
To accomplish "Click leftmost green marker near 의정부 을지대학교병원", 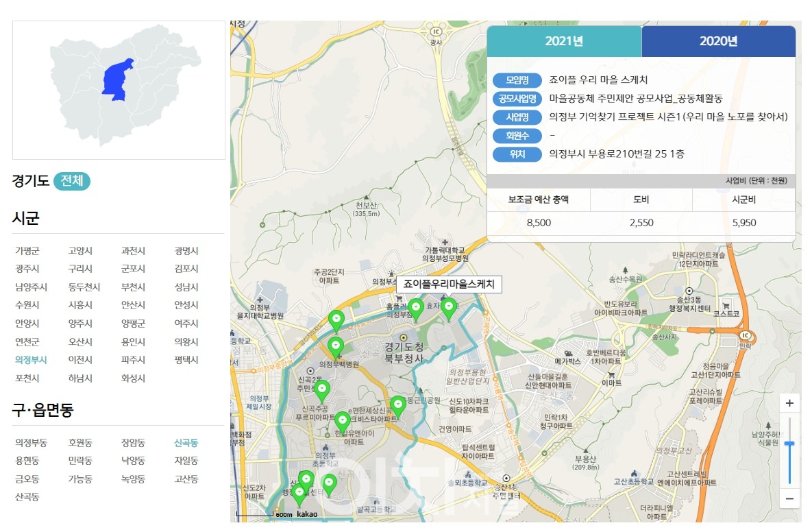I will click(x=336, y=318).
